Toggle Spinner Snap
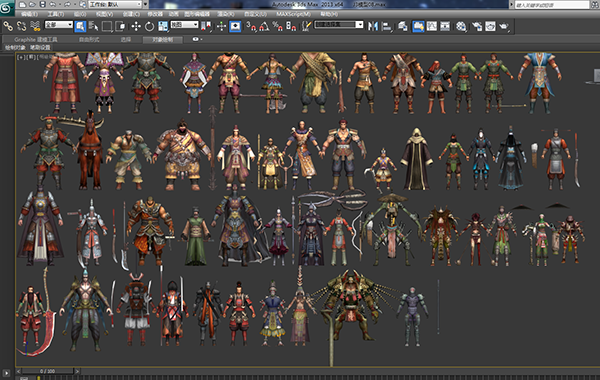The width and height of the screenshot is (600, 380). pos(291,26)
